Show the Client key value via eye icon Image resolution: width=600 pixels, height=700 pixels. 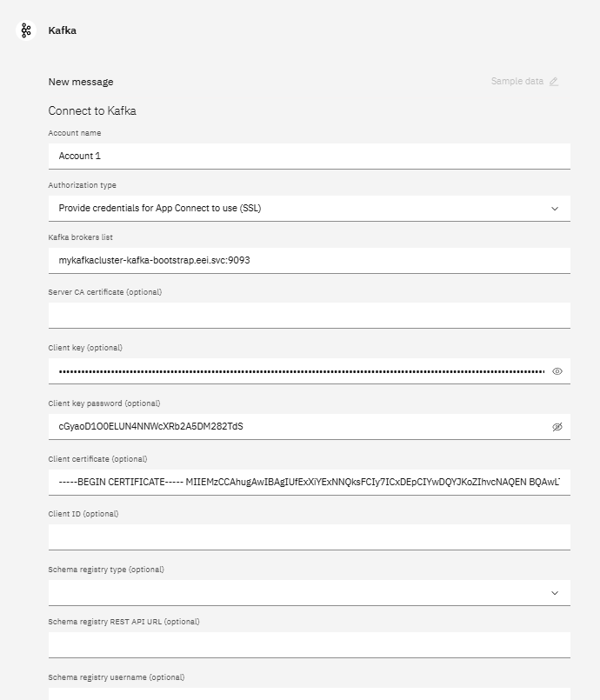tap(557, 371)
